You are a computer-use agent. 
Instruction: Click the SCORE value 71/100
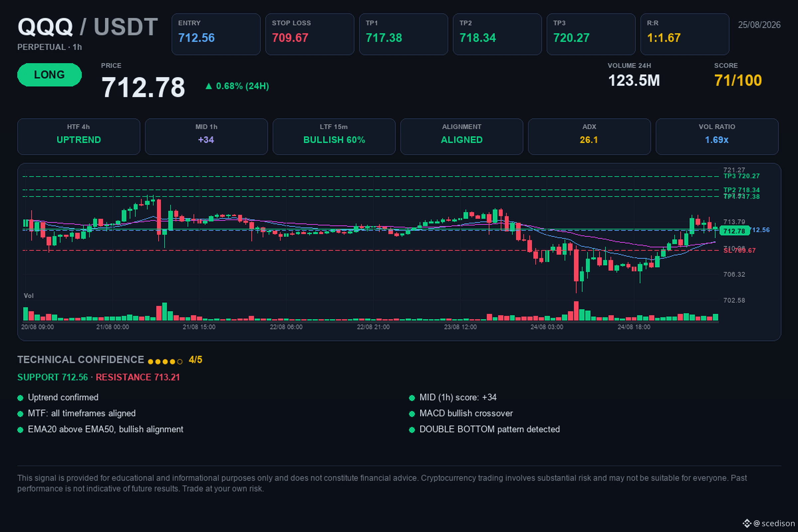coord(738,81)
